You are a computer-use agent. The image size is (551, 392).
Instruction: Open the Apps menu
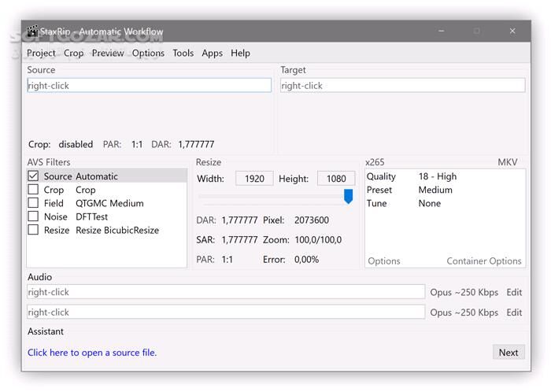pos(212,53)
